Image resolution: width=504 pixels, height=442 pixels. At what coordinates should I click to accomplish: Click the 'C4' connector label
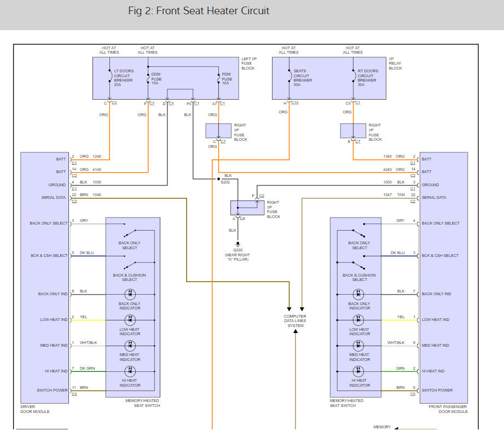[x=242, y=219]
